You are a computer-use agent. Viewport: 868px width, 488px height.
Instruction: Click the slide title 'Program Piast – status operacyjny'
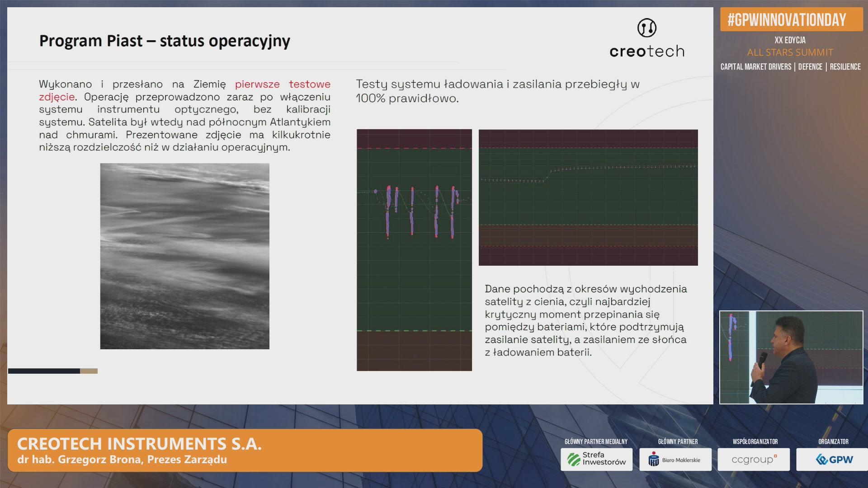[x=165, y=41]
